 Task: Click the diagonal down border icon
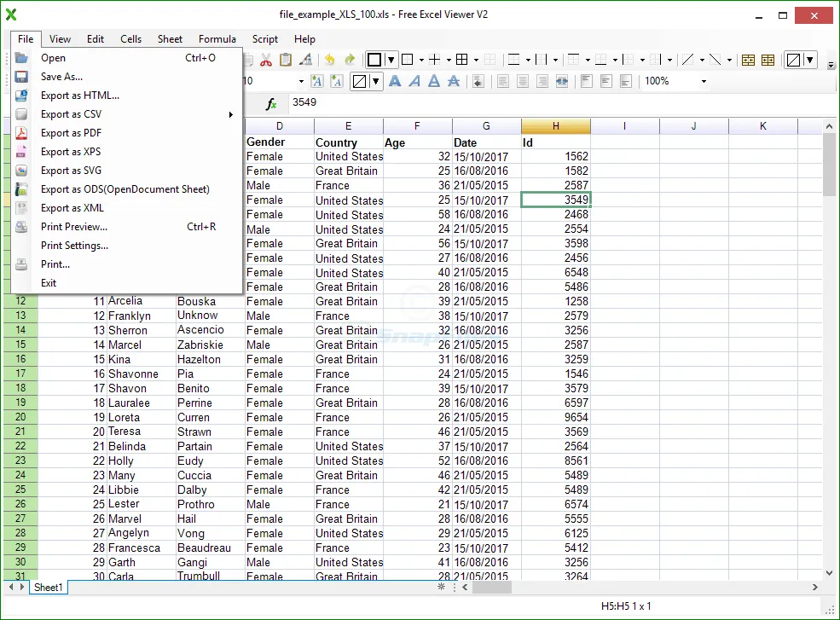click(x=715, y=60)
